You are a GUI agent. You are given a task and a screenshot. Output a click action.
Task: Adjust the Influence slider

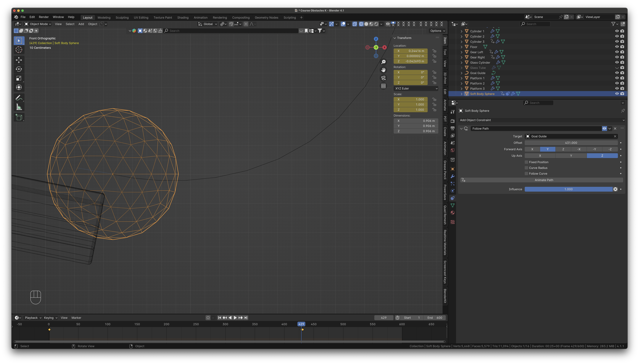coord(568,189)
